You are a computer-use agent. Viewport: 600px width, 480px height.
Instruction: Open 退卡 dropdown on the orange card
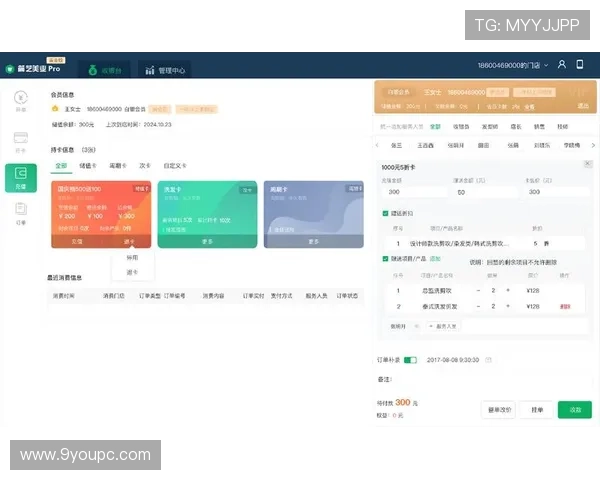(129, 242)
